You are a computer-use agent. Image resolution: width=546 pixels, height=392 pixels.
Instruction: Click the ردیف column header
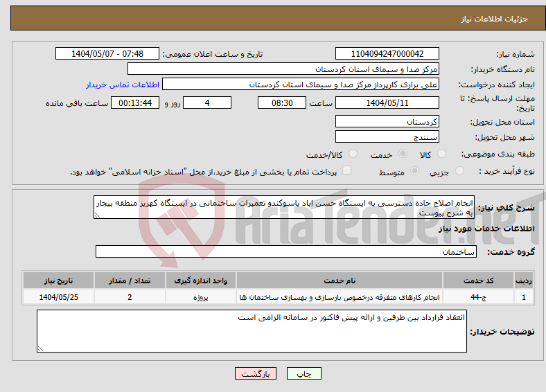[x=524, y=280]
